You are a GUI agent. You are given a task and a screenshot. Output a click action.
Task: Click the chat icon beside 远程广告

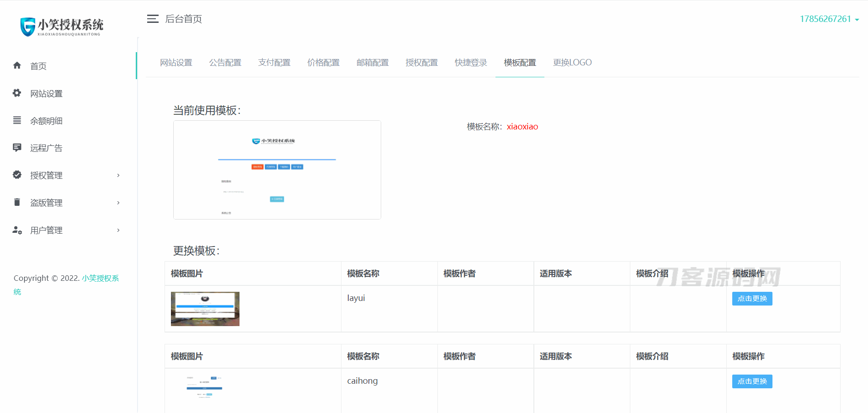(x=17, y=148)
